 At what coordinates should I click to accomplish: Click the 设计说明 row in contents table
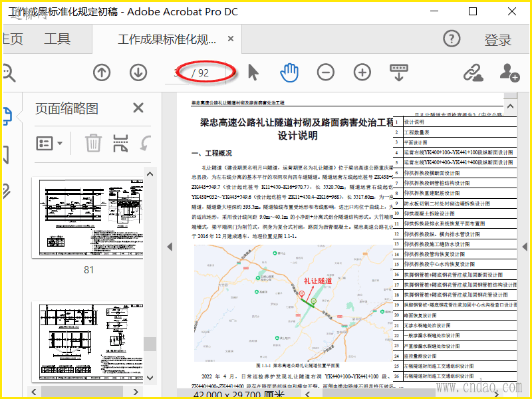(455, 122)
